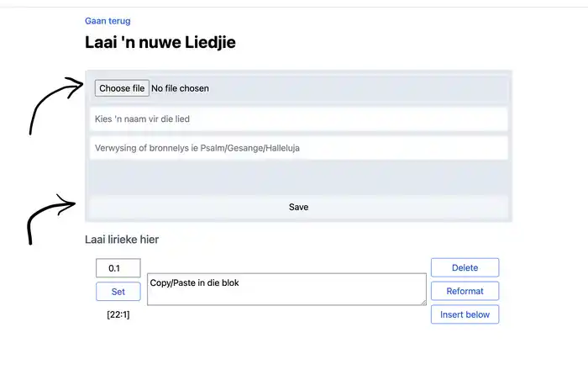Click the 0.1 number box
The width and height of the screenshot is (588, 380).
pos(118,268)
